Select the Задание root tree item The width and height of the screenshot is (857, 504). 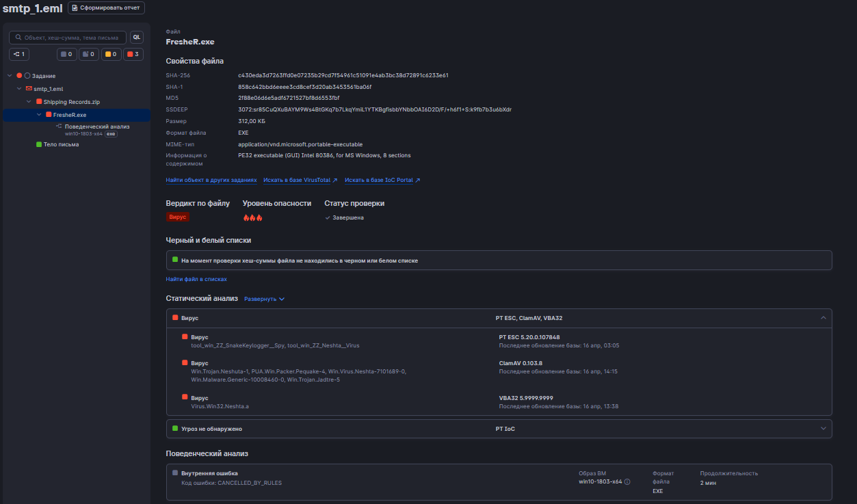[44, 76]
